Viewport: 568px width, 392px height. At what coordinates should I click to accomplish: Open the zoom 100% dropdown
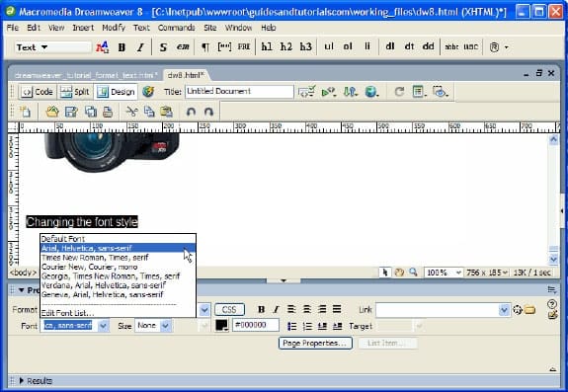click(x=458, y=273)
